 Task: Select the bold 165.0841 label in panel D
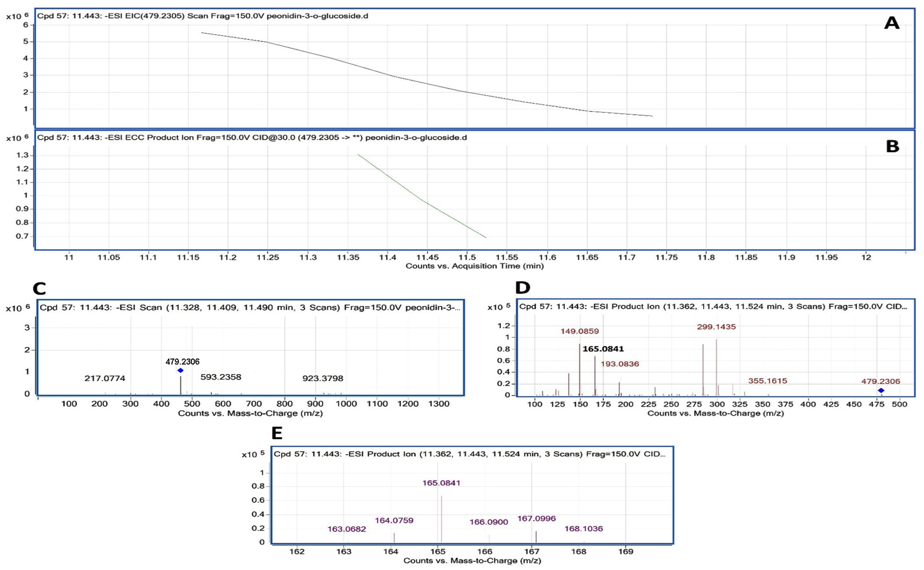coord(603,349)
